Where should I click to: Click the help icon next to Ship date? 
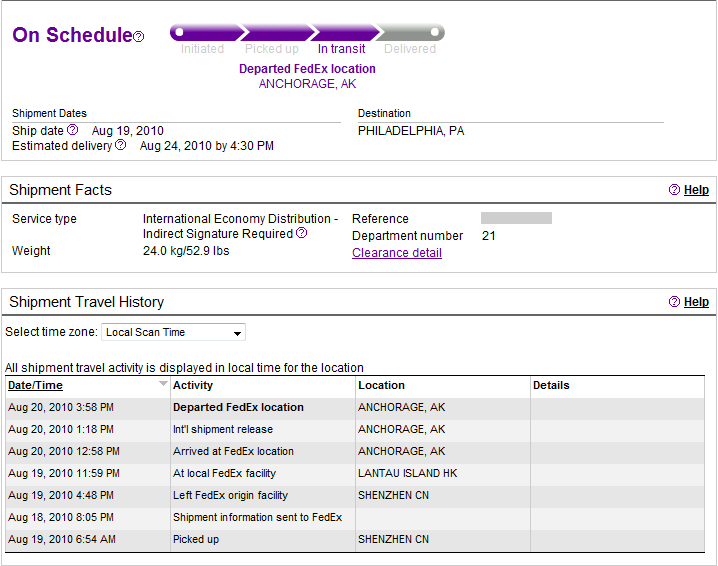72,130
